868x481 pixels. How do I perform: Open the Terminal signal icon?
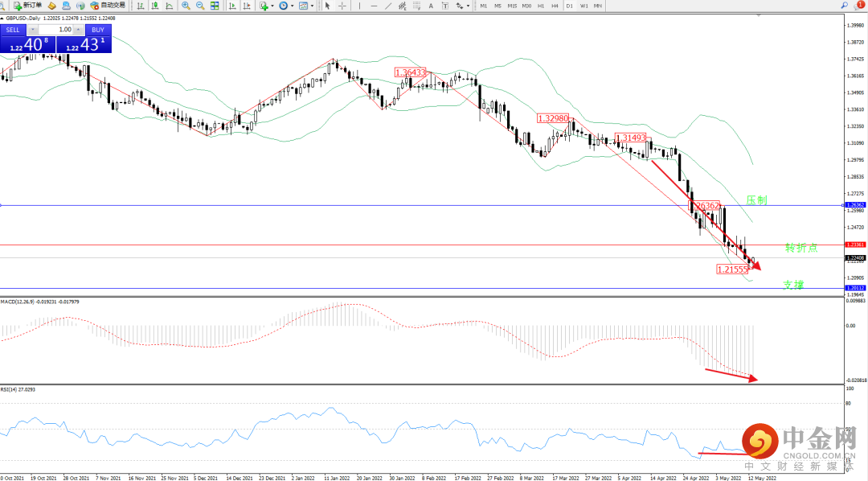(80, 6)
